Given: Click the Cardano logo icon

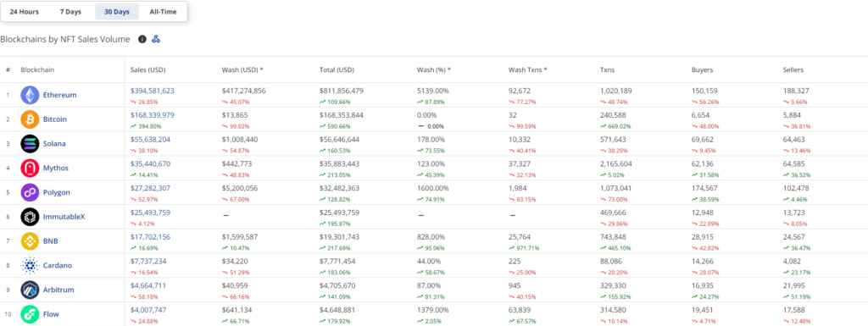Looking at the screenshot, I should pos(30,265).
